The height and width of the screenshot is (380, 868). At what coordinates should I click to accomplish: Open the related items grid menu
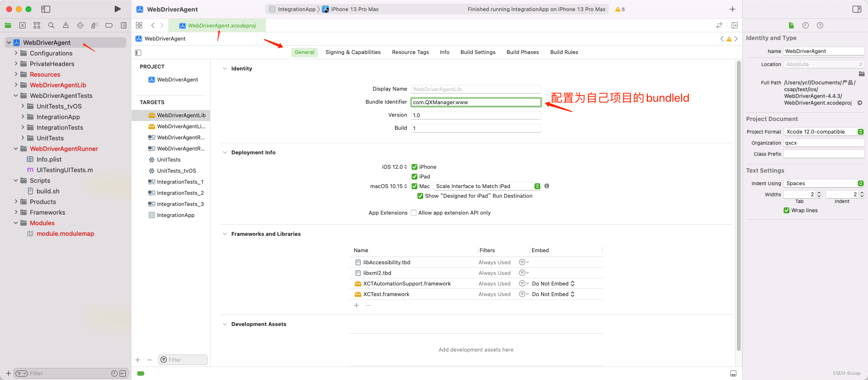point(139,26)
